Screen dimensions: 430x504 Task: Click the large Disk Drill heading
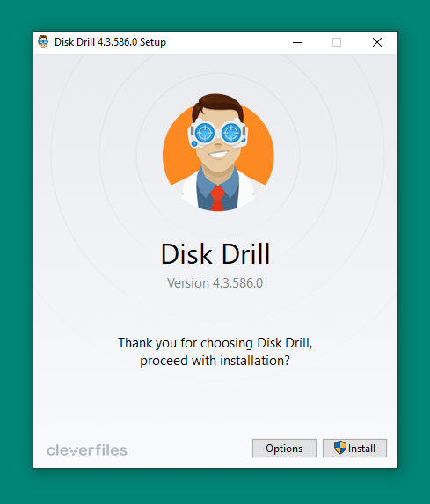click(x=215, y=254)
